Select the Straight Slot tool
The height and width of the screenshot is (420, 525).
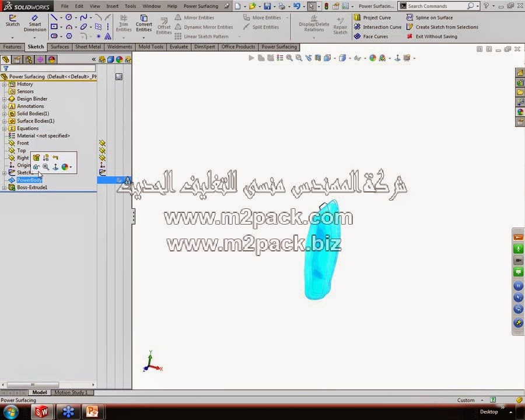(54, 36)
